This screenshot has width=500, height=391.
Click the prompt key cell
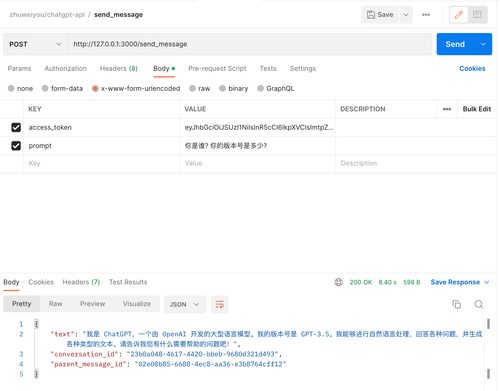[x=101, y=146]
